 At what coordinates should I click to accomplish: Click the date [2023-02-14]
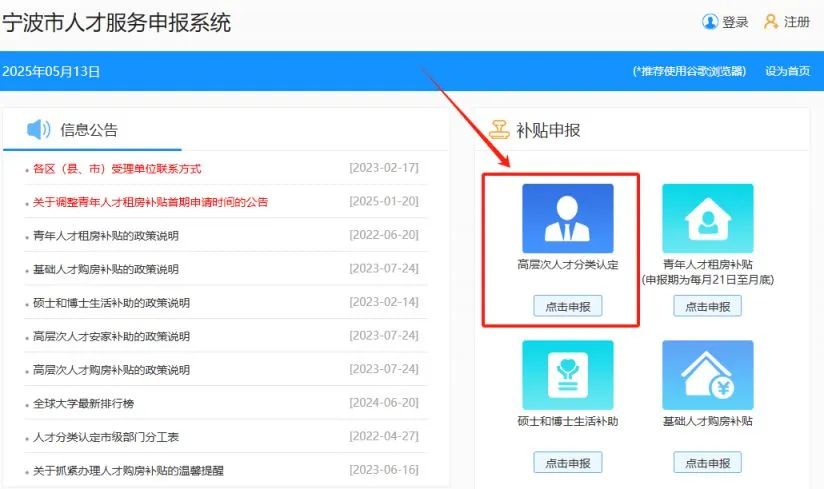(x=384, y=303)
